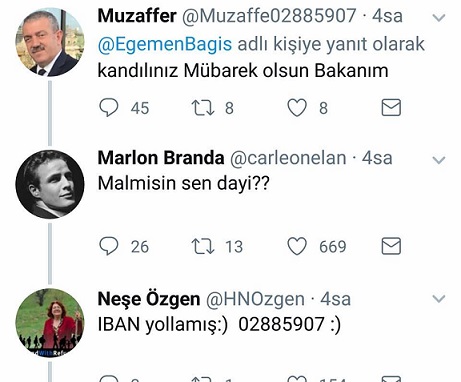461x382 pixels.
Task: Like Marlon Branda's tweet with 669 likes
Action: pyautogui.click(x=297, y=246)
